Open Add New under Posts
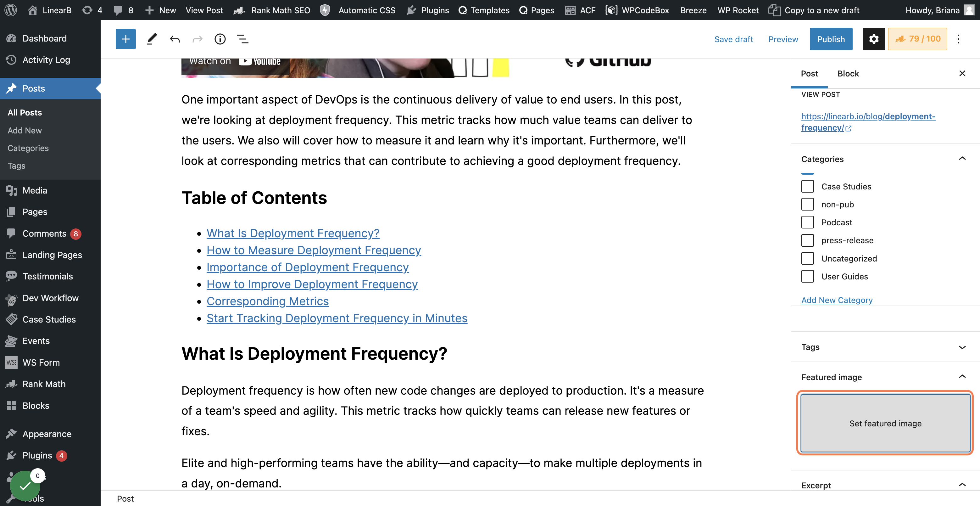The height and width of the screenshot is (506, 980). coord(25,131)
